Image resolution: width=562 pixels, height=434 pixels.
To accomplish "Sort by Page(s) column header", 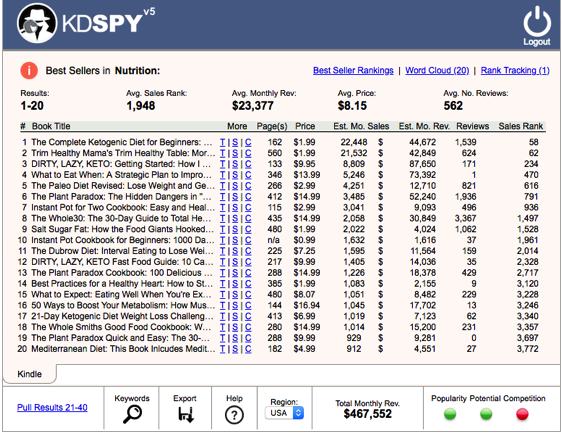I will click(x=272, y=126).
